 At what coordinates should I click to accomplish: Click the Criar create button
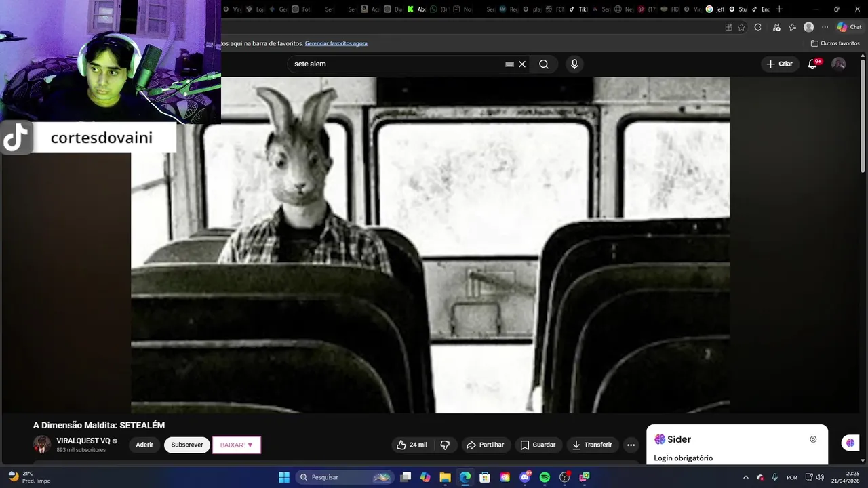point(779,64)
